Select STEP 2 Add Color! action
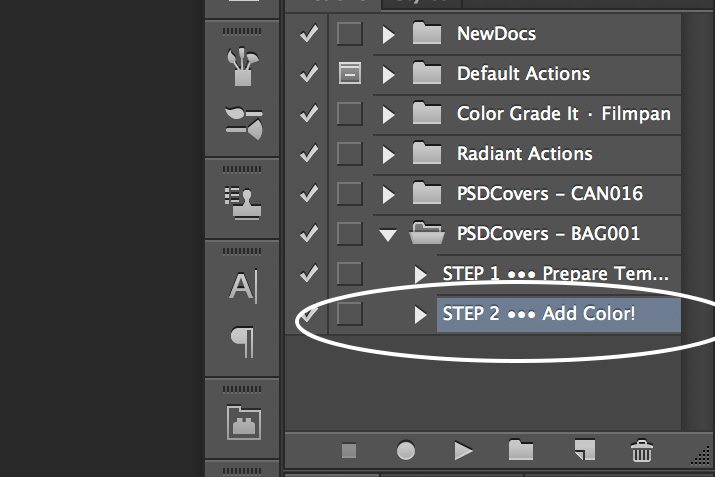This screenshot has width=715, height=477. [539, 313]
